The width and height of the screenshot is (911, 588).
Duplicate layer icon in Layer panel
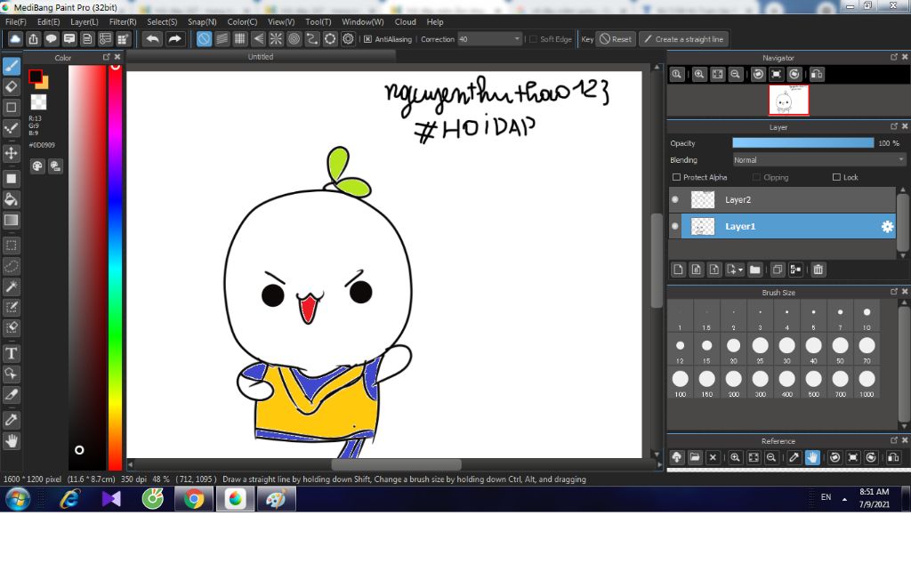coord(778,270)
